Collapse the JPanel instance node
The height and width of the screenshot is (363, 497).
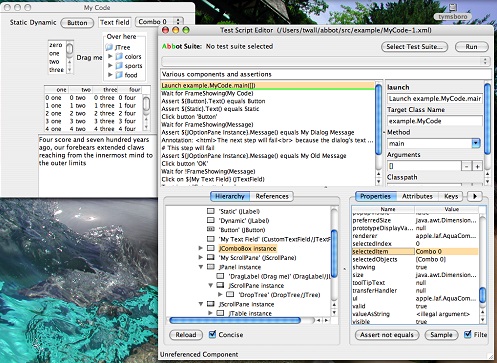201,267
